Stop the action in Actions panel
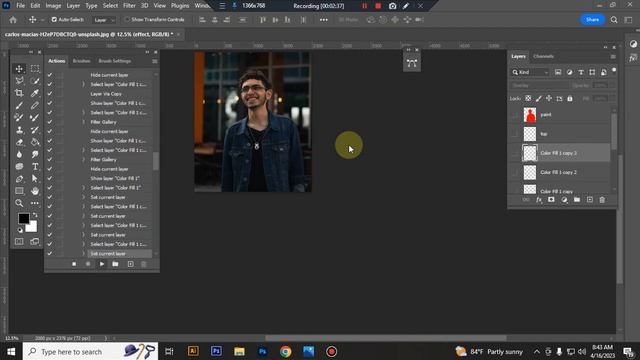640x360 pixels. tap(74, 264)
